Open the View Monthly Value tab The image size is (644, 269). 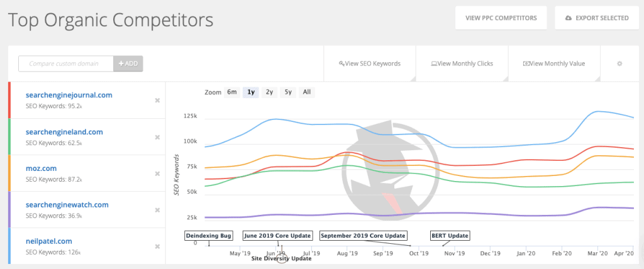coord(554,63)
